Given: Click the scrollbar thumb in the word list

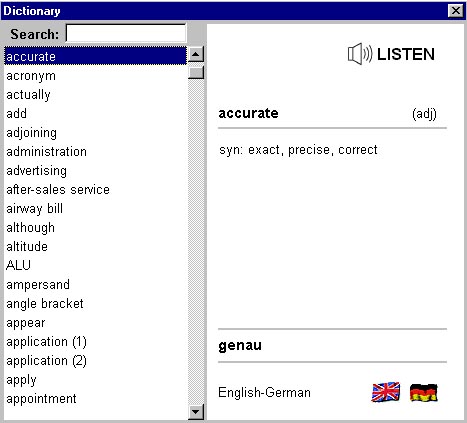Looking at the screenshot, I should coord(196,72).
